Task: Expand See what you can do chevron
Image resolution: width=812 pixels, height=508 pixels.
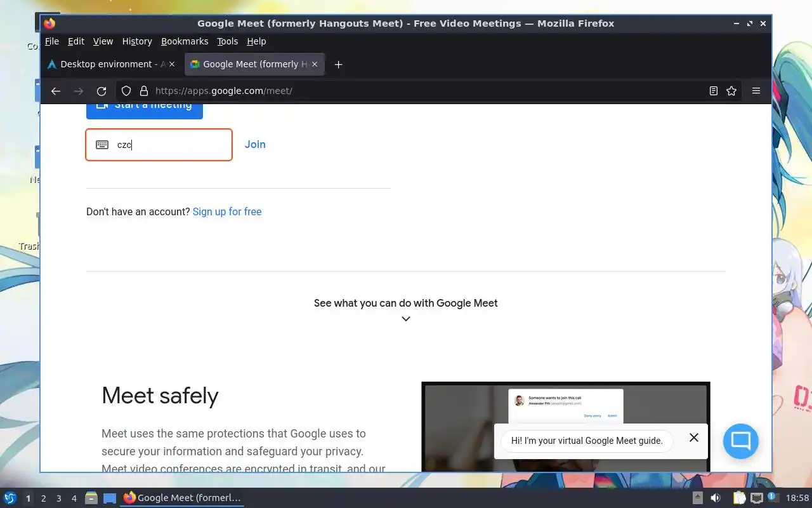Action: tap(406, 319)
